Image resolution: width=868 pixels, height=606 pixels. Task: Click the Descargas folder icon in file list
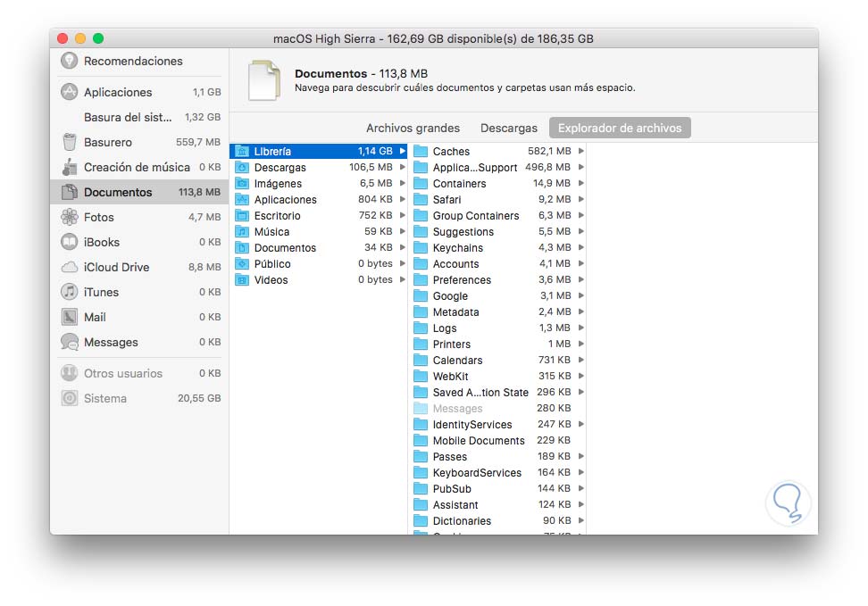(242, 167)
